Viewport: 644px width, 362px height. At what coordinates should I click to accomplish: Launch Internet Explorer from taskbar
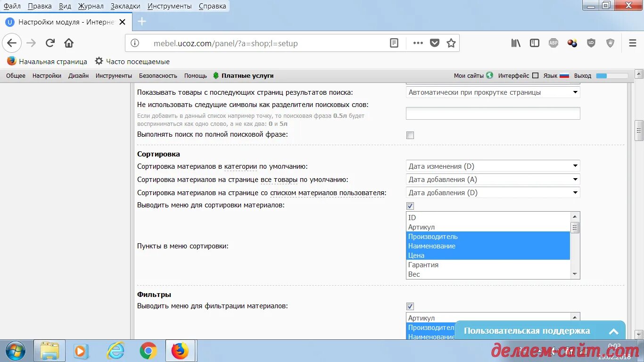[x=115, y=351]
